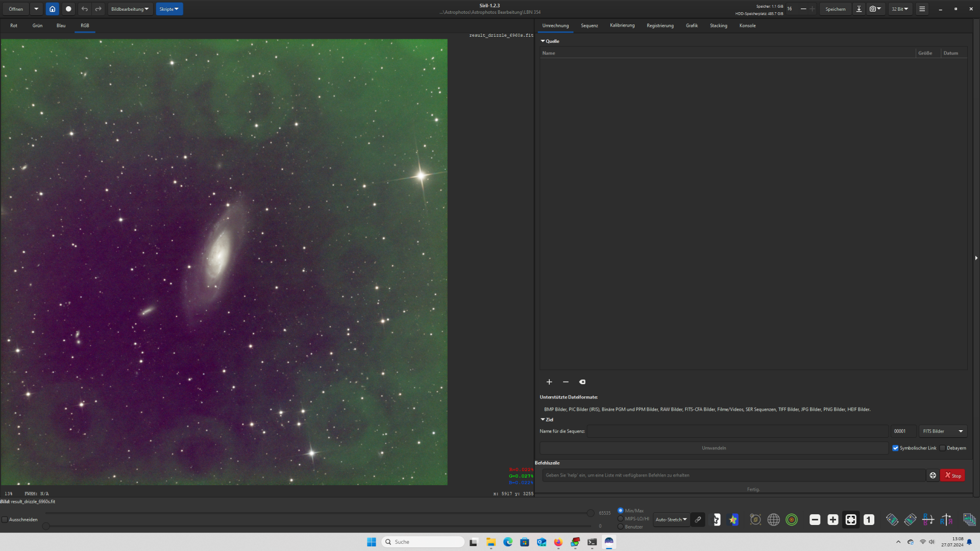Viewport: 980px width, 551px height.
Task: Decrease thread count with minus stepper
Action: pos(803,9)
